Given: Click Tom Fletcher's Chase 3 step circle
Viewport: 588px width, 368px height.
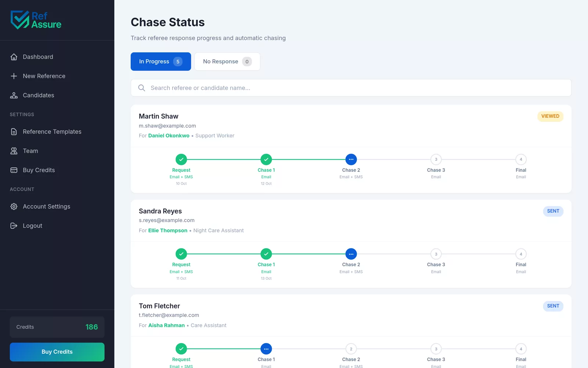Looking at the screenshot, I should tap(436, 349).
